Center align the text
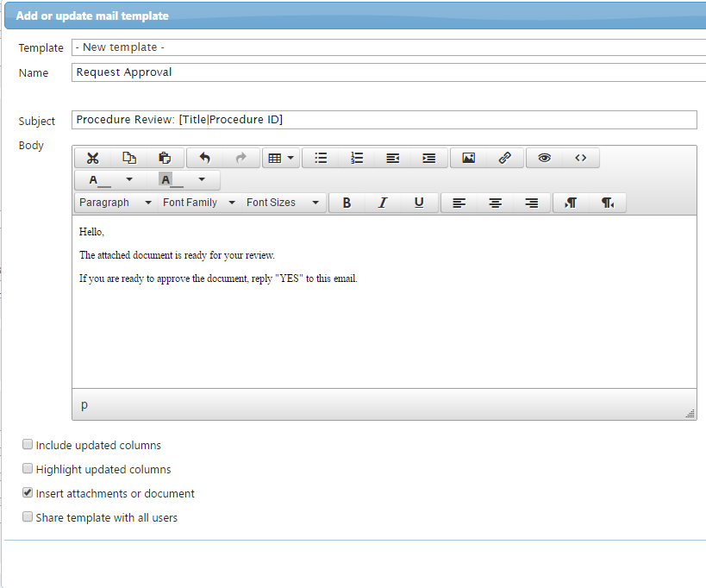Image resolution: width=706 pixels, height=588 pixels. [496, 203]
